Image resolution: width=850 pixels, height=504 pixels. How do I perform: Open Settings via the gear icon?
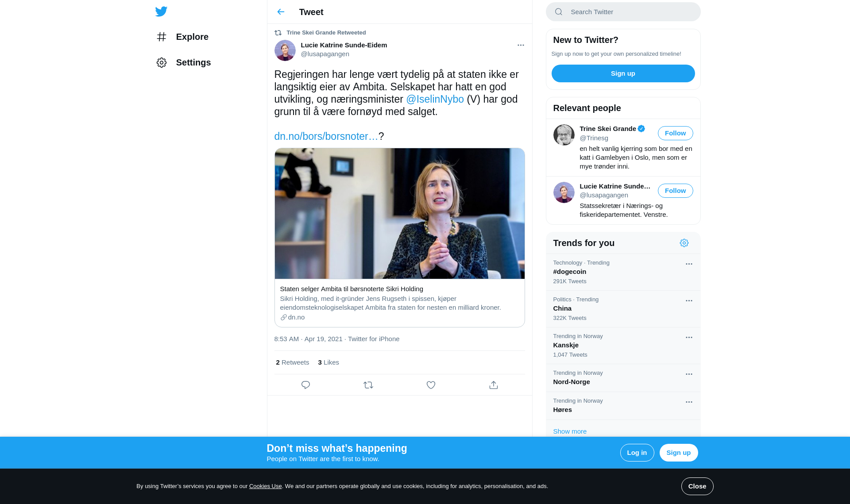pos(162,62)
